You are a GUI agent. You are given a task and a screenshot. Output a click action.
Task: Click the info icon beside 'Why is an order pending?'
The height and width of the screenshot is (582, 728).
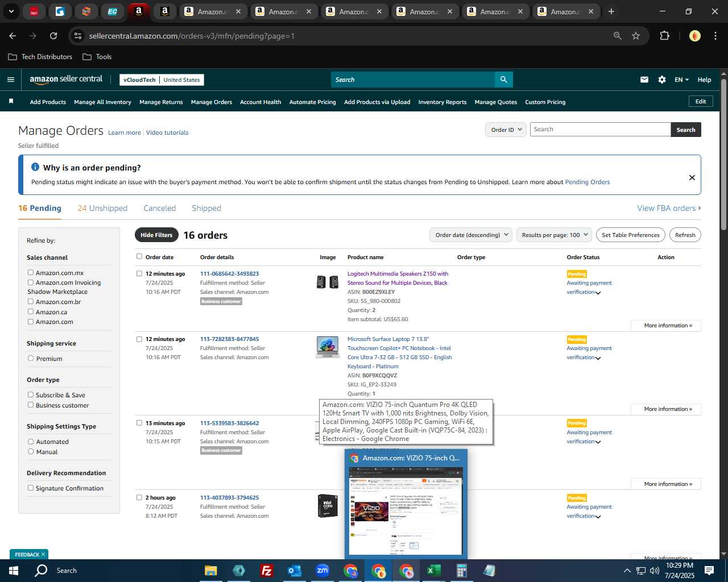(x=35, y=167)
